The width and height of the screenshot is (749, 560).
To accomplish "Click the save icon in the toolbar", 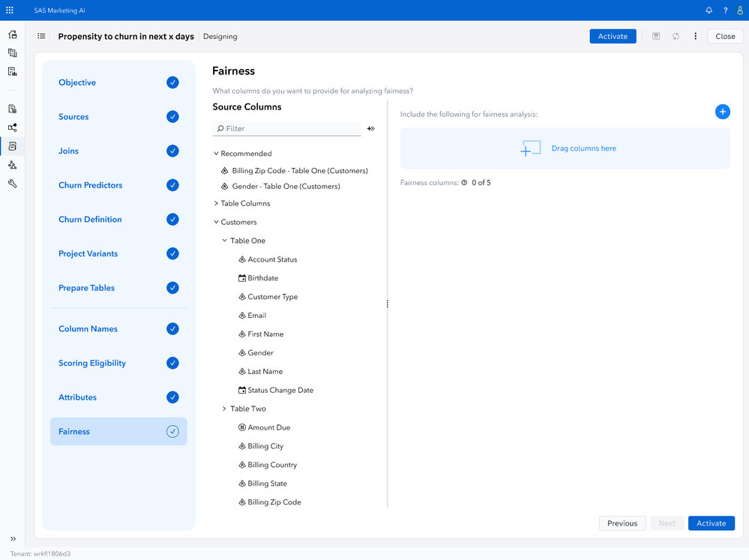I will pos(655,35).
